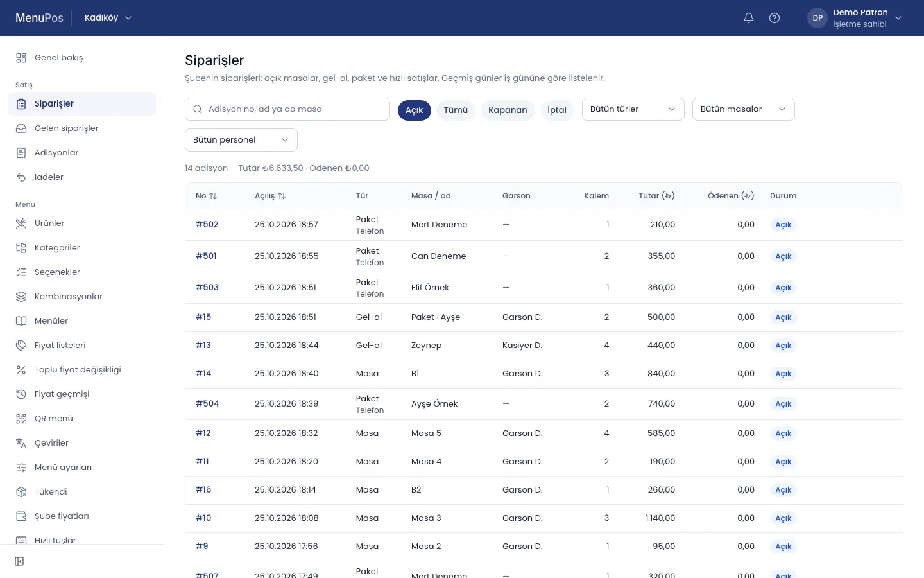The height and width of the screenshot is (578, 924).
Task: Expand the Bütün türler dropdown
Action: tap(633, 109)
